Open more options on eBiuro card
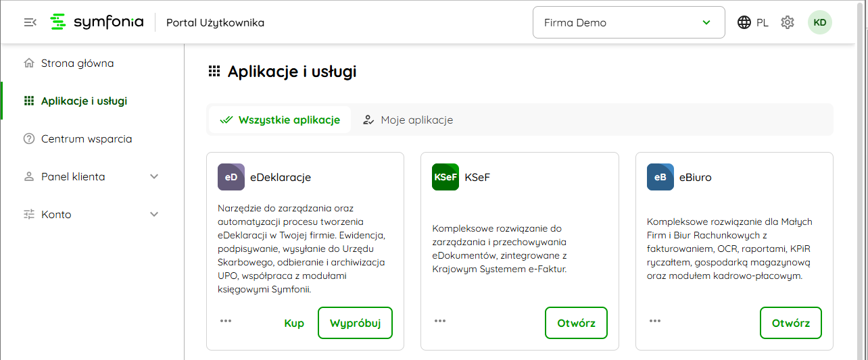The image size is (868, 360). (x=654, y=321)
